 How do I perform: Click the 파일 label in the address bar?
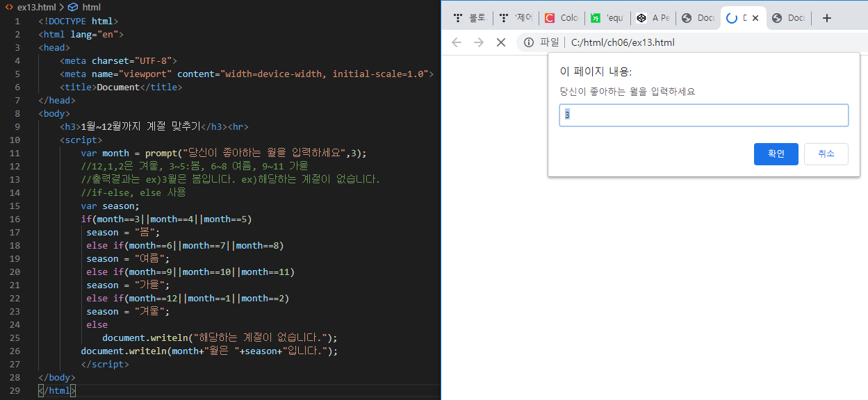[549, 42]
